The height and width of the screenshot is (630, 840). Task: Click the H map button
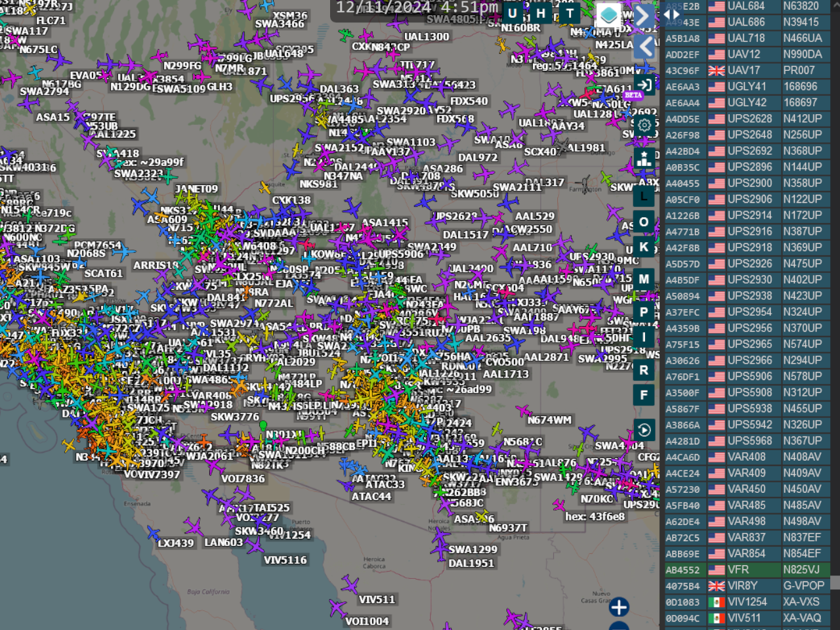coord(541,13)
